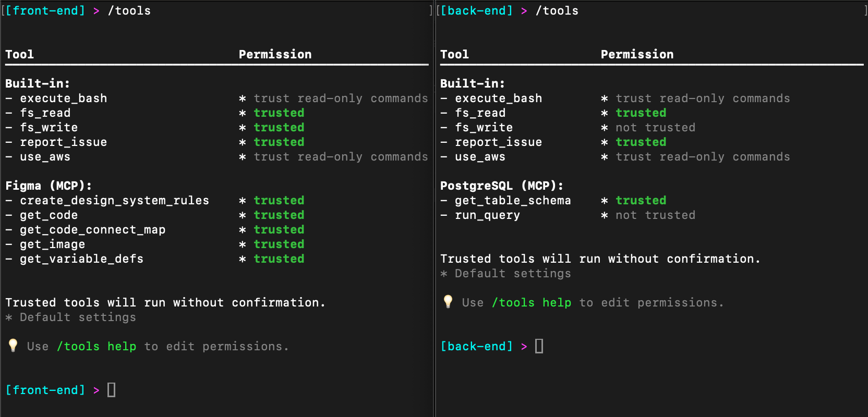This screenshot has width=868, height=417.
Task: Select the get_table_schema tool entry
Action: [512, 201]
